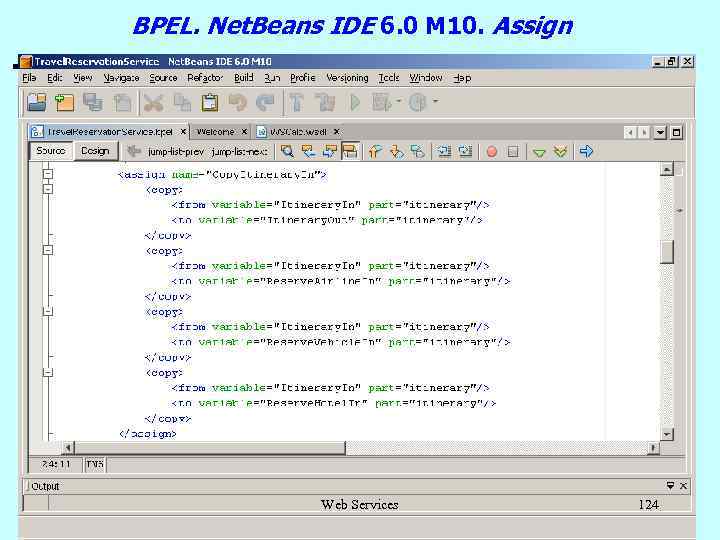Click the Open Project toolbar icon

click(36, 102)
